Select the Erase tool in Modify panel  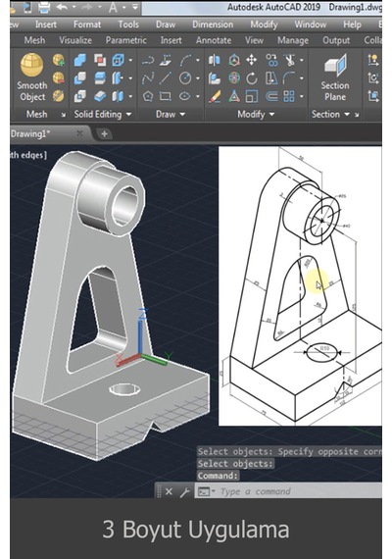pos(215,96)
